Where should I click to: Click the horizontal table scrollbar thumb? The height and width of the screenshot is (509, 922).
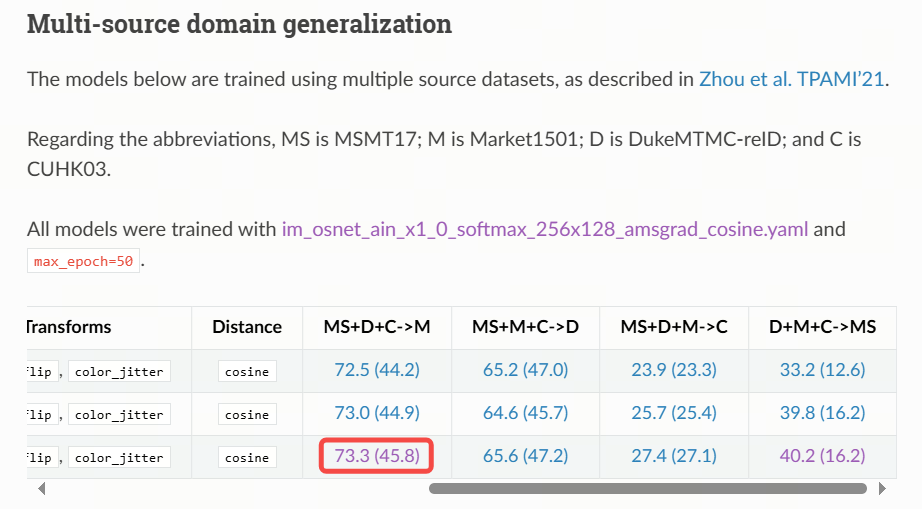click(x=647, y=489)
